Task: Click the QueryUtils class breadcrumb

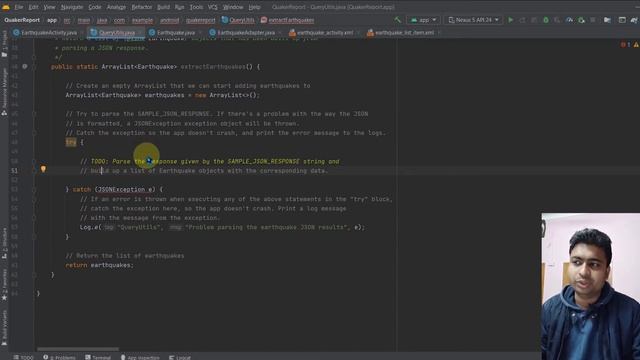Action: [x=238, y=20]
